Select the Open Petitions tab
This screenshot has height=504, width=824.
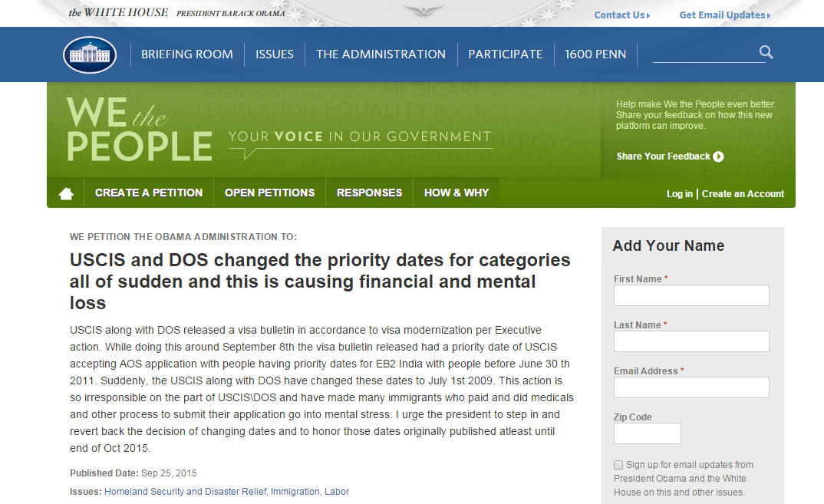[269, 193]
